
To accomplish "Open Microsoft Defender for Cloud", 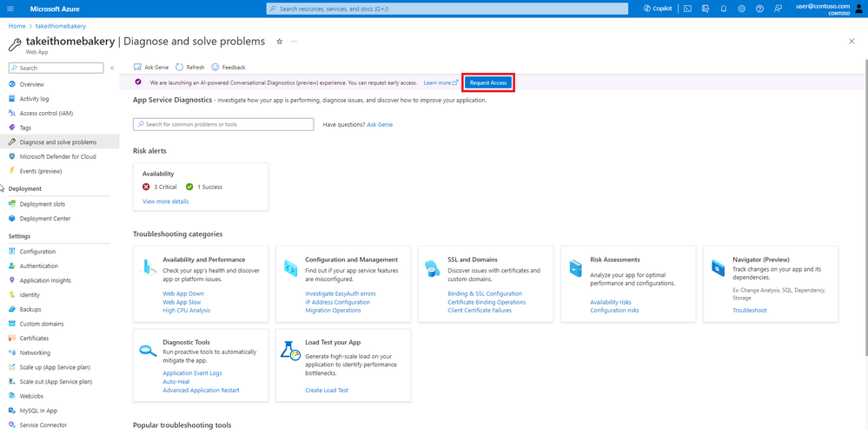I will click(57, 156).
